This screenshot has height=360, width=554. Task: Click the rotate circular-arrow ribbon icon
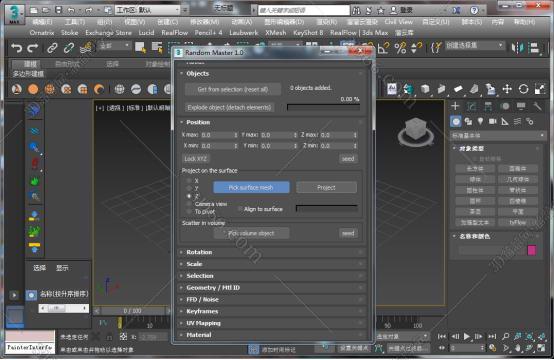523,89
